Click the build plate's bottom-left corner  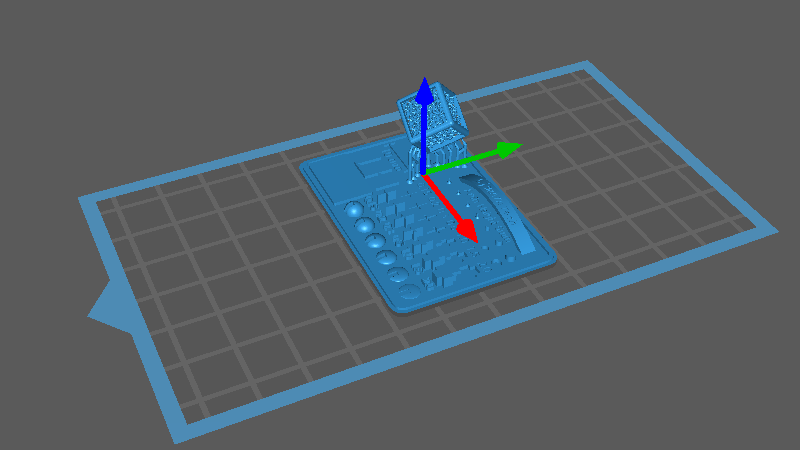(x=176, y=438)
